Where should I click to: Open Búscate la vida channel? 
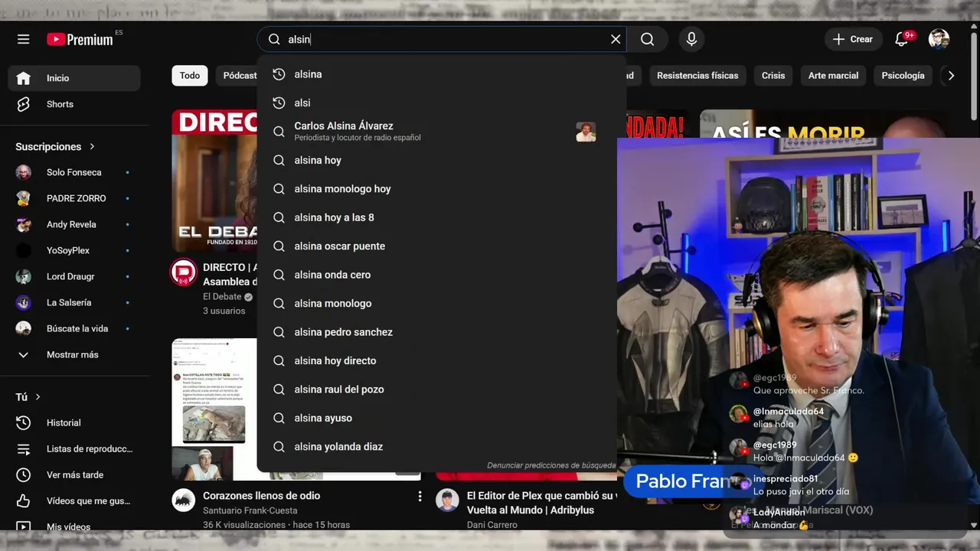point(74,328)
